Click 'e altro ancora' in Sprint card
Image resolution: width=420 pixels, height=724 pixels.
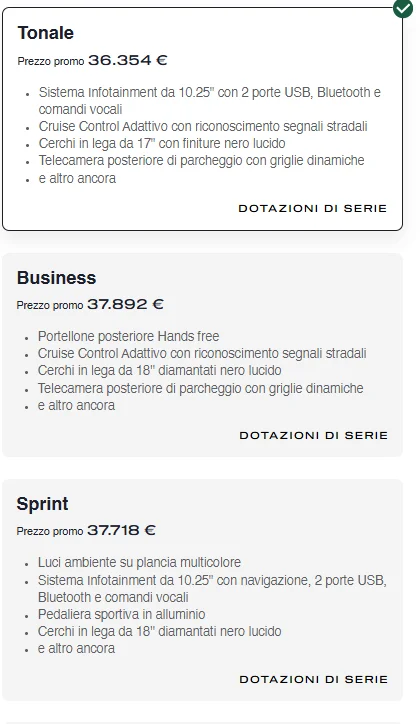pyautogui.click(x=76, y=648)
